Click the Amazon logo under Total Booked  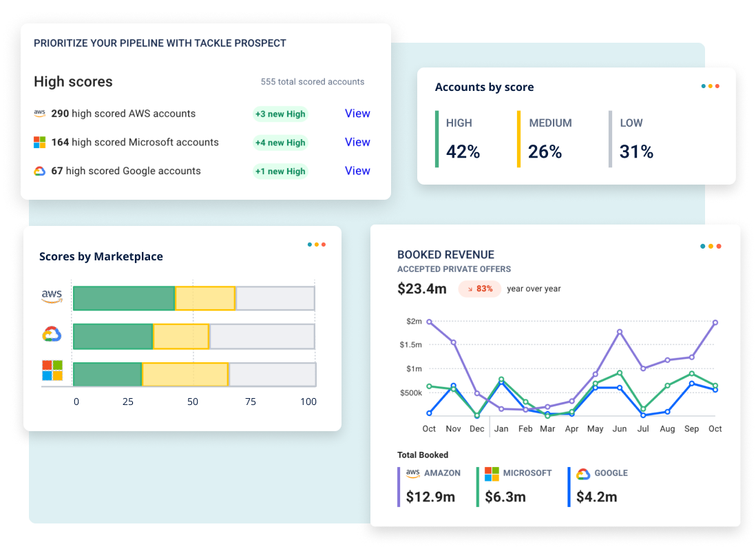[412, 473]
